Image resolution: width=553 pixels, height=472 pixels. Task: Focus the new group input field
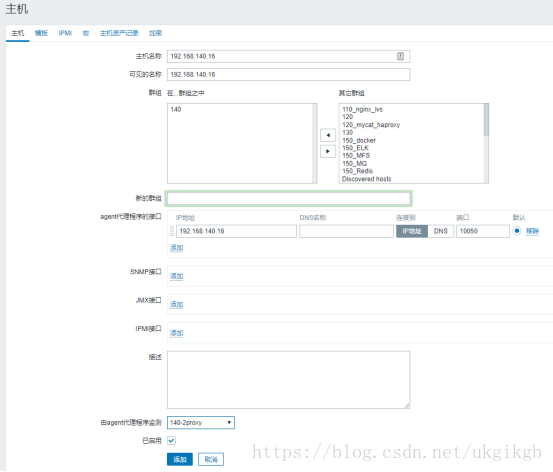(288, 199)
